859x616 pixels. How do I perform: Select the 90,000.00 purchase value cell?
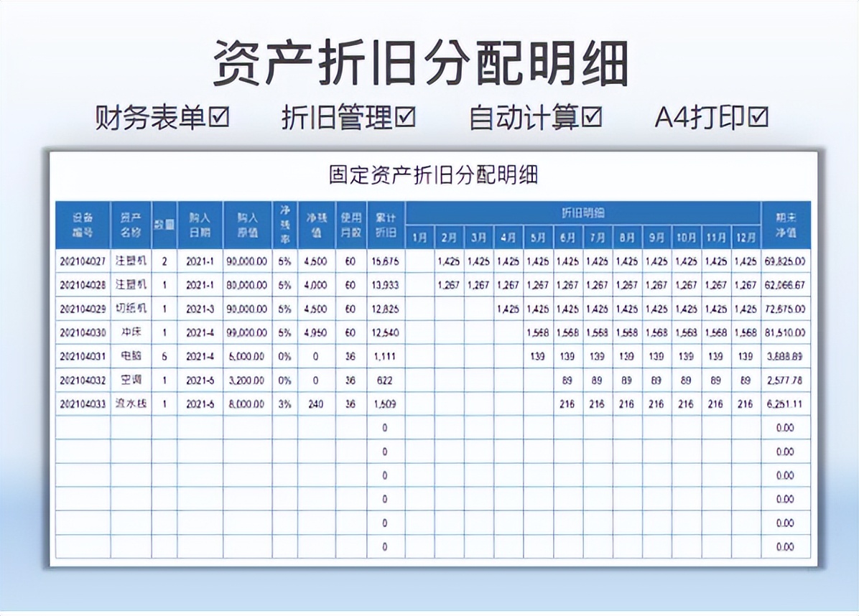(x=247, y=261)
